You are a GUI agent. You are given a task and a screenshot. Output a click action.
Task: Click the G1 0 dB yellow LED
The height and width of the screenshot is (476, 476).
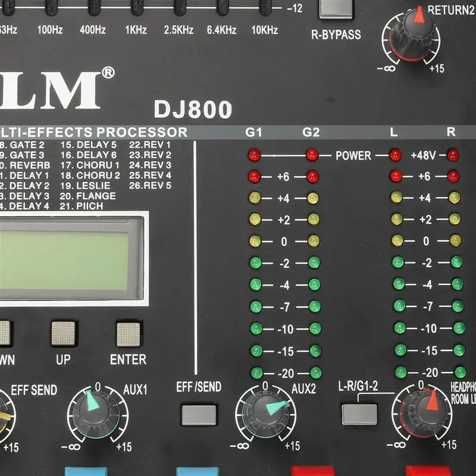(x=255, y=242)
